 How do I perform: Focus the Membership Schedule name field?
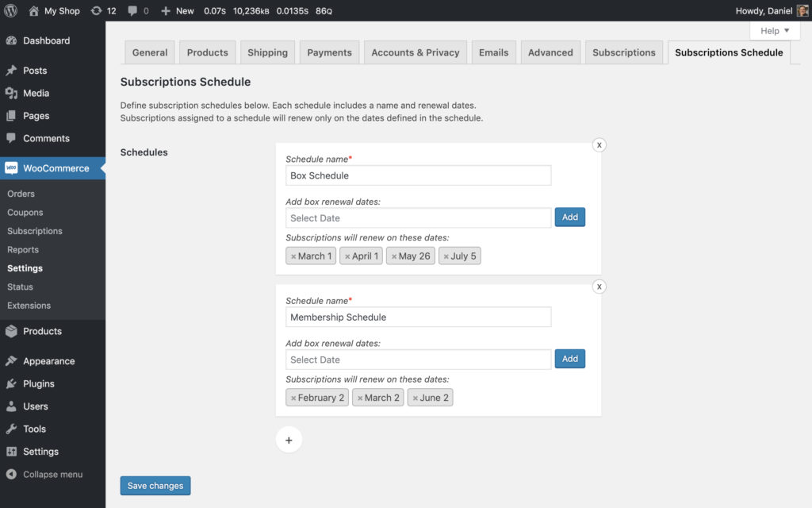419,317
